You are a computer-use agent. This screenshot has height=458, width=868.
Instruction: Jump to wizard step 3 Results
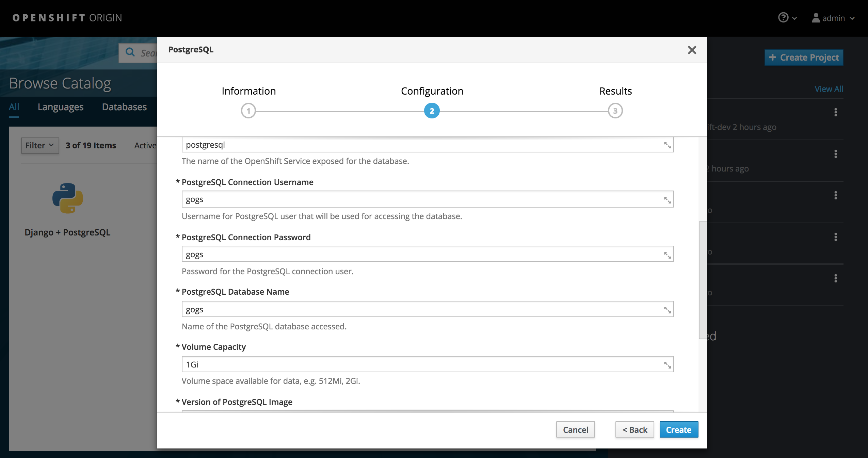pyautogui.click(x=615, y=111)
